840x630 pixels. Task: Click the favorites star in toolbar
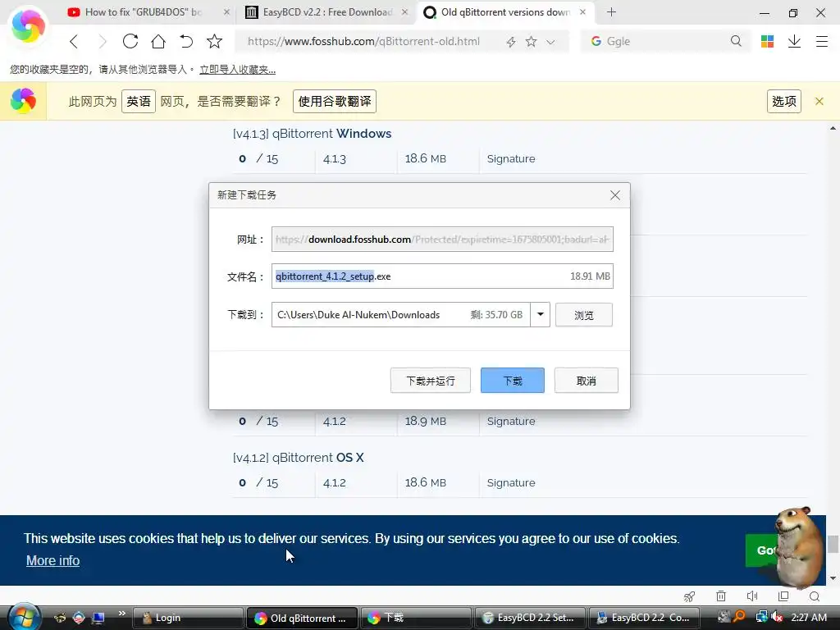pos(214,41)
